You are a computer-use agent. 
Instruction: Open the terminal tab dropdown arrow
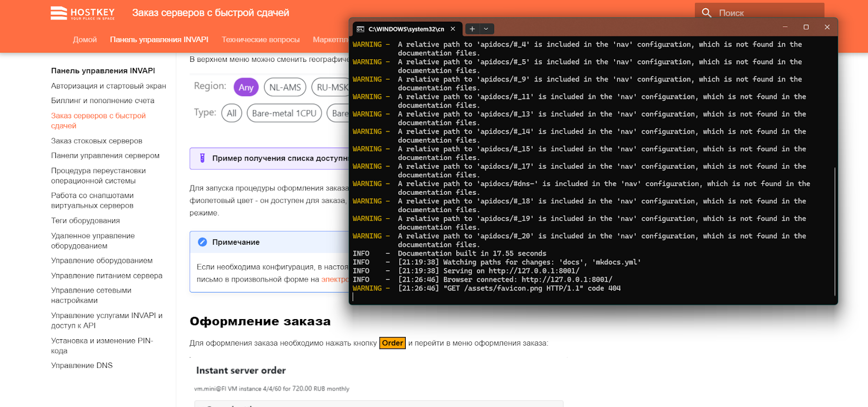point(486,29)
